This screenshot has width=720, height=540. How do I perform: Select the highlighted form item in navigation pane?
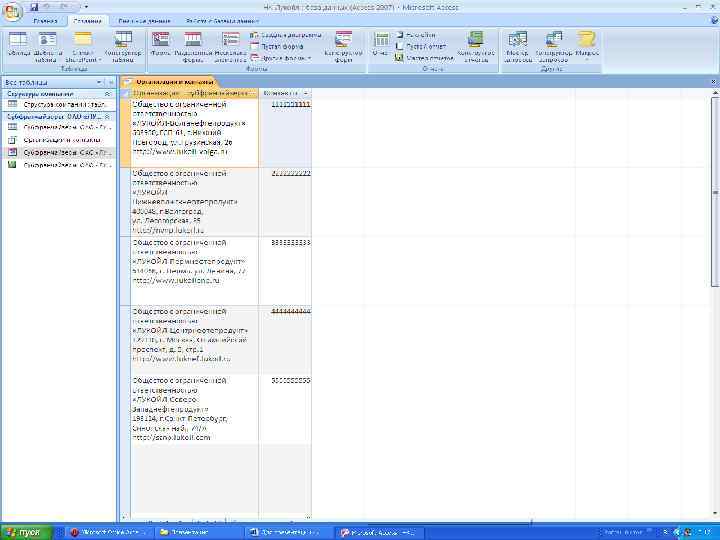click(x=58, y=152)
